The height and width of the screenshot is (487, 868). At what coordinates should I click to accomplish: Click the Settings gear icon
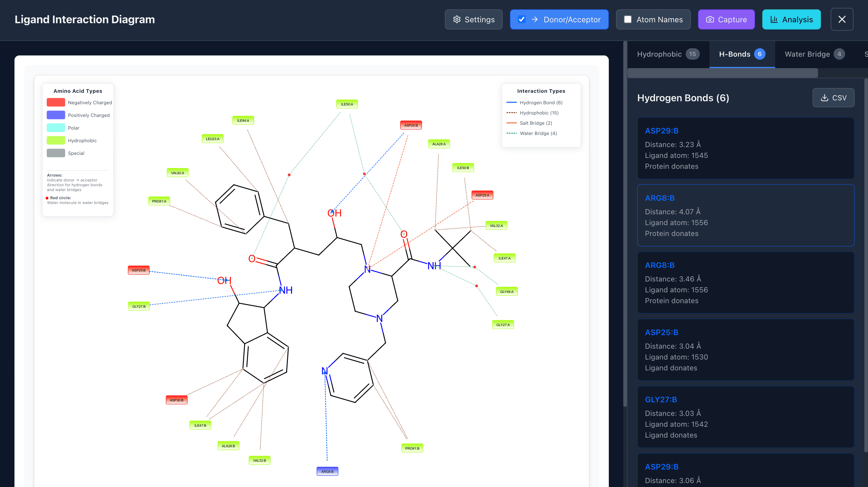[457, 19]
